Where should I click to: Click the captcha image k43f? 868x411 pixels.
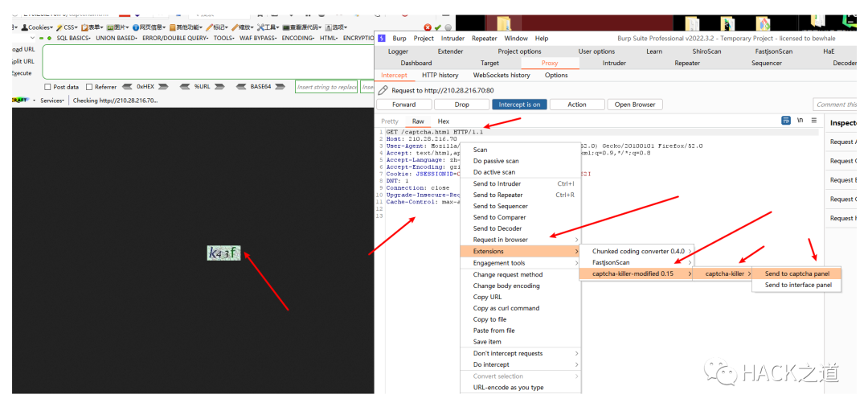[x=223, y=253]
